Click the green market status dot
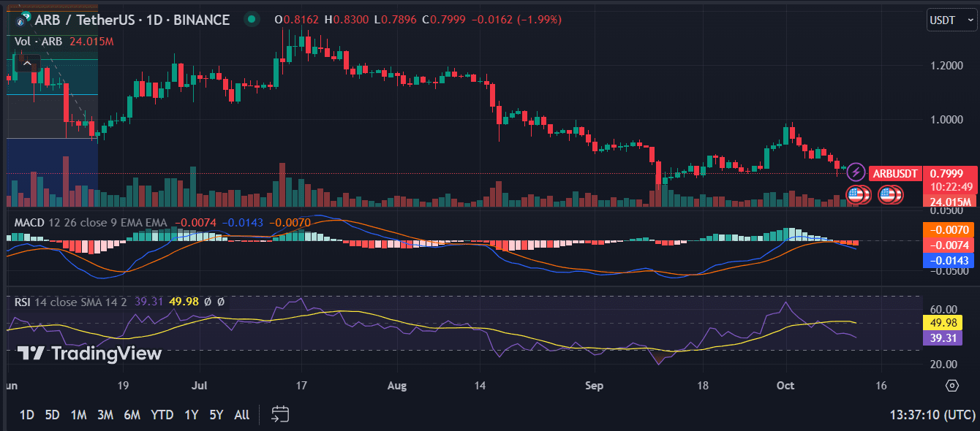 [x=252, y=20]
